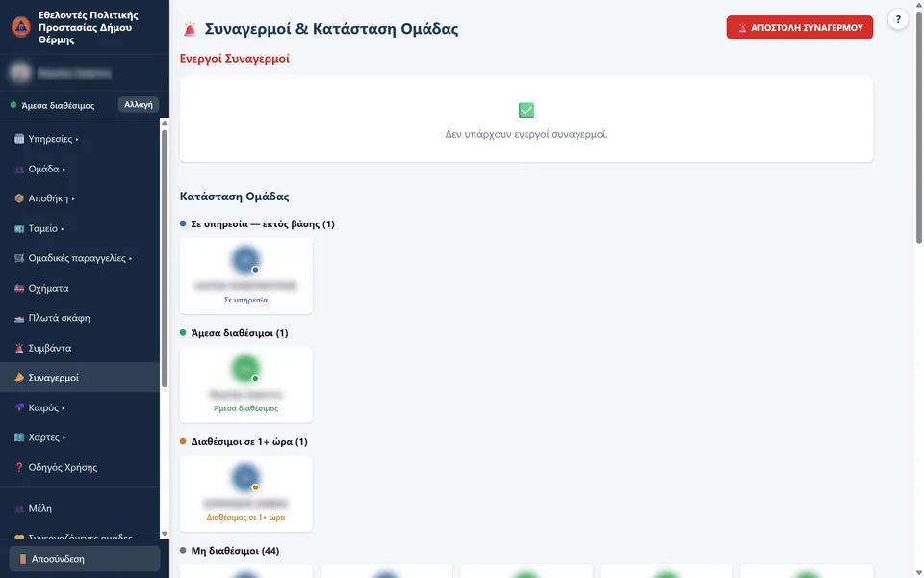Click the people icon beside Μέλη
924x578 pixels.
[x=19, y=508]
